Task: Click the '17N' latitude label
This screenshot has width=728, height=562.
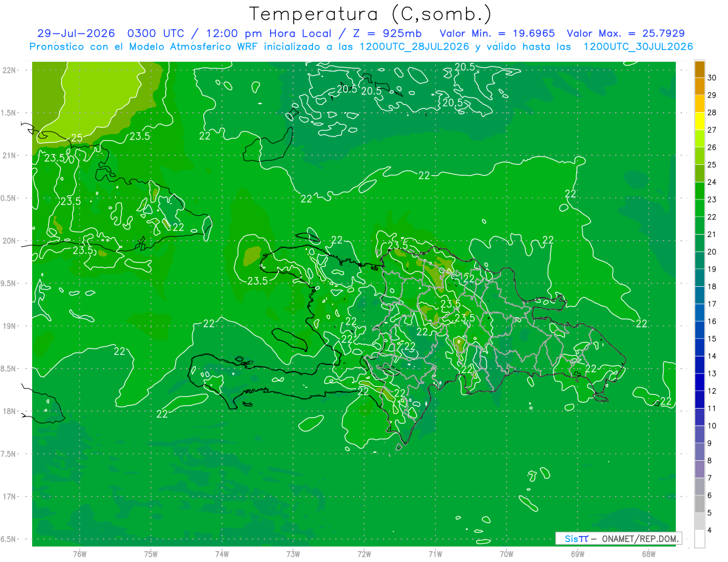Action: tap(10, 497)
